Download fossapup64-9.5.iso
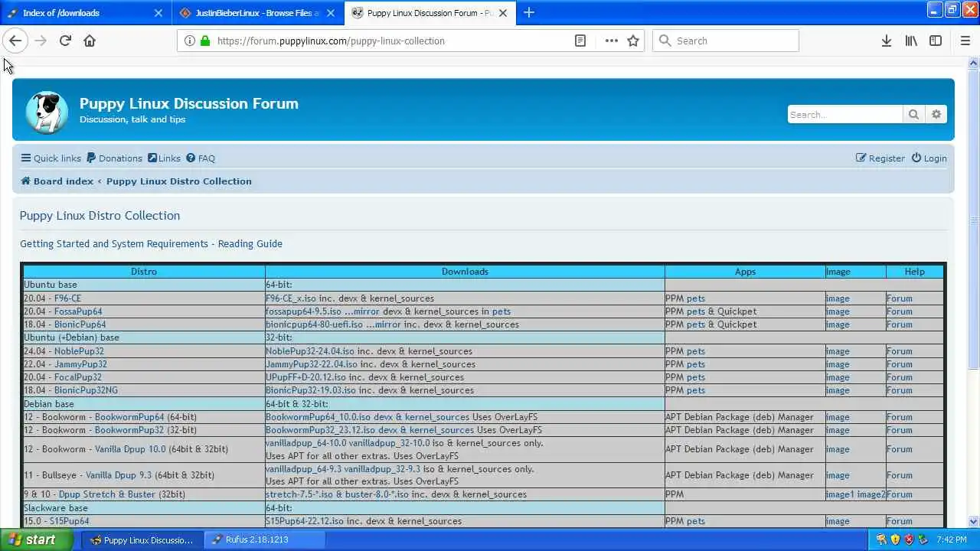The width and height of the screenshot is (980, 551). pos(303,311)
